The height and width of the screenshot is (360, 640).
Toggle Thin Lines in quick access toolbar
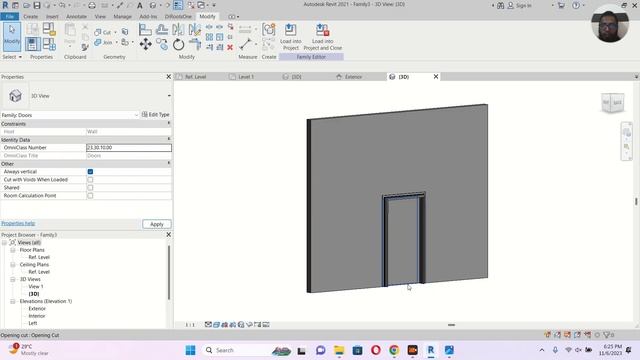pyautogui.click(x=178, y=5)
